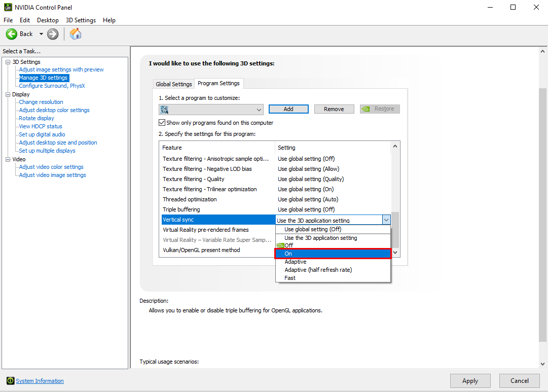Click the Vertical sync dropdown arrow

pos(386,220)
